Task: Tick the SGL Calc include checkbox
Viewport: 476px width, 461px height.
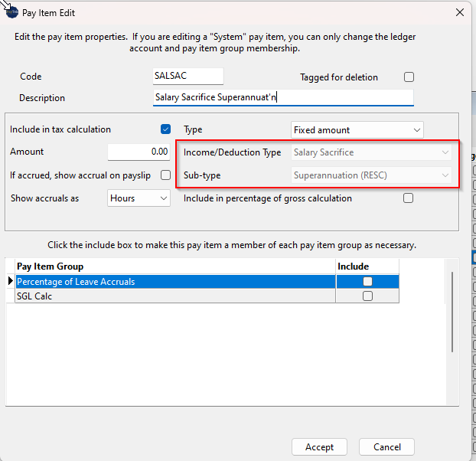Action: click(367, 296)
